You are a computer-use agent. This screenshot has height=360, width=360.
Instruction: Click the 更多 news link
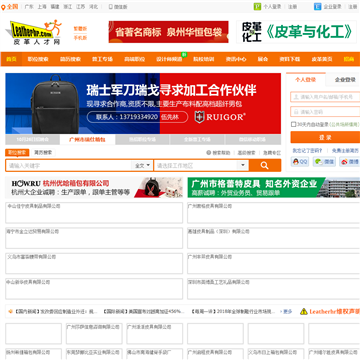pyautogui.click(x=286, y=312)
